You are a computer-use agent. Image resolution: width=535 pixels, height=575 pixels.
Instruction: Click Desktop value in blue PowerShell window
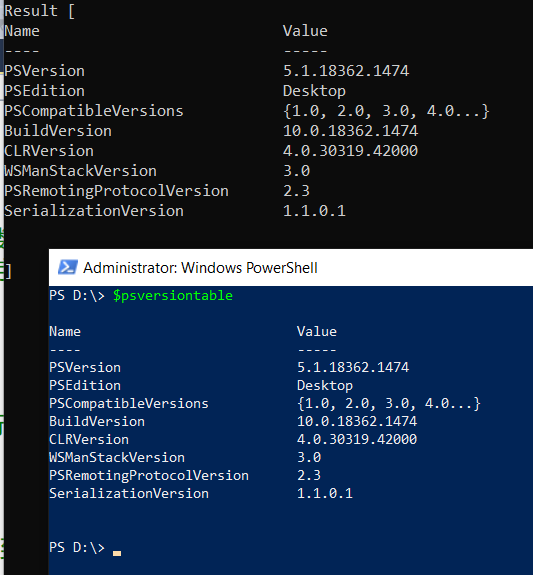point(325,386)
